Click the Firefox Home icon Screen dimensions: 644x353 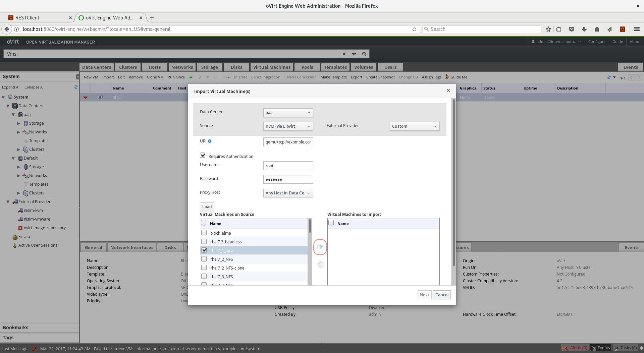click(x=597, y=29)
